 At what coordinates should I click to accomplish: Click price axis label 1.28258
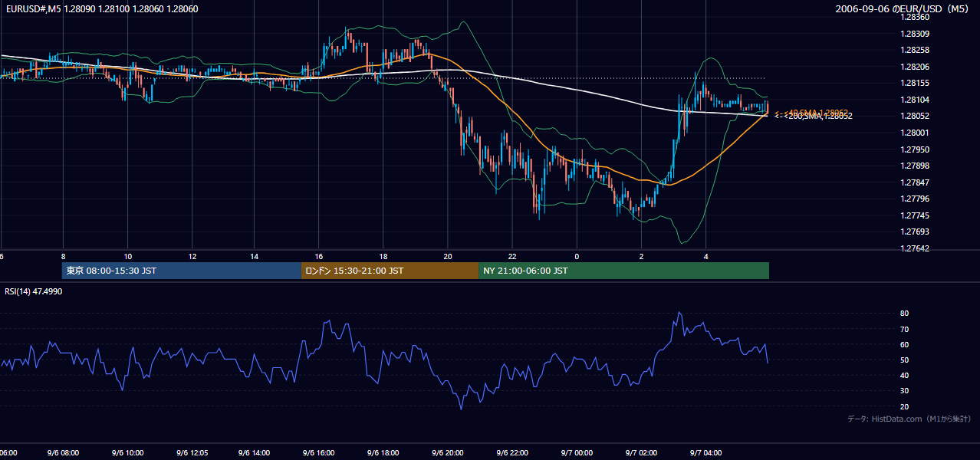pyautogui.click(x=916, y=50)
